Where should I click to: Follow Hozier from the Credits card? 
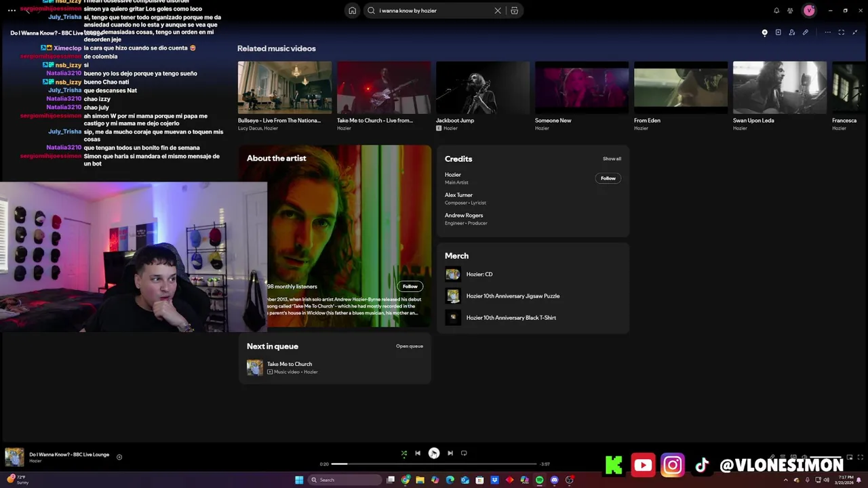tap(608, 178)
